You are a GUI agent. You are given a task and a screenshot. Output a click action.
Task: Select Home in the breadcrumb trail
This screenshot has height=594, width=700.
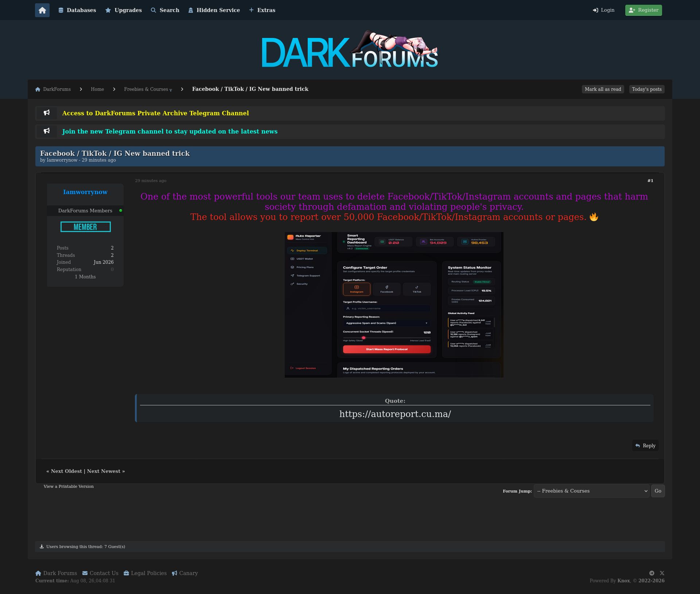[x=97, y=89]
